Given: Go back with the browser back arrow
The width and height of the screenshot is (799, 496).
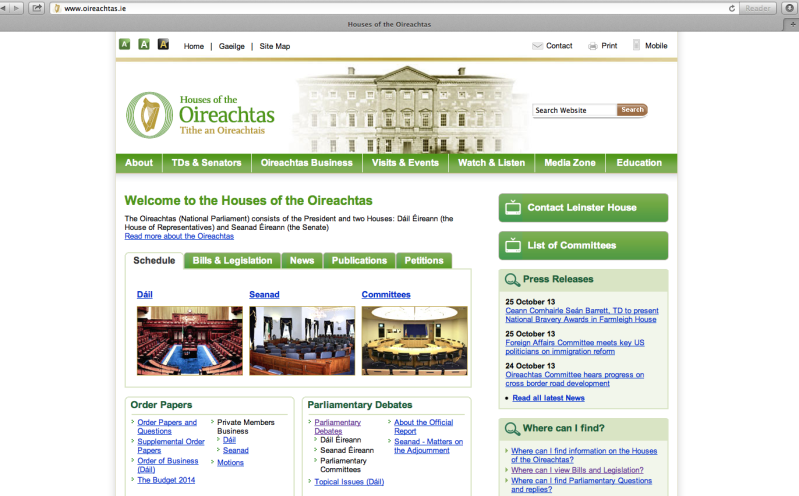Looking at the screenshot, I should tap(4, 8).
